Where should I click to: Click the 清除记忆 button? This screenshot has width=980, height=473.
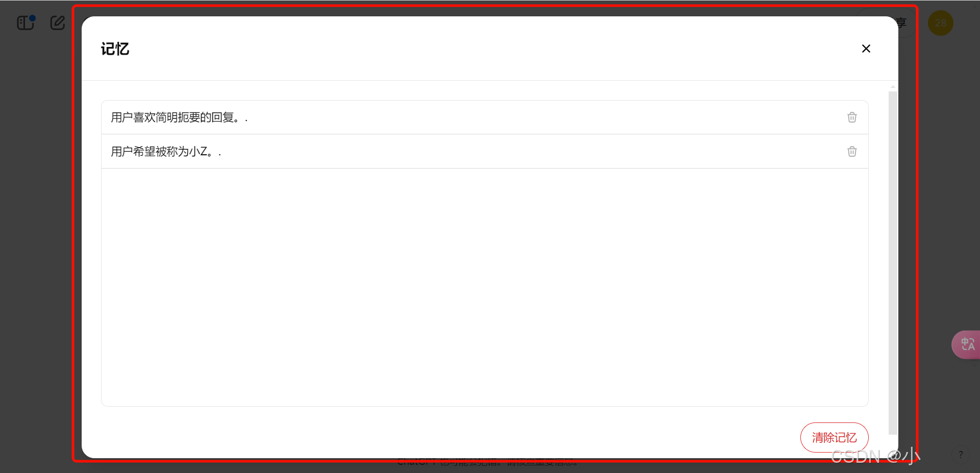click(x=835, y=437)
